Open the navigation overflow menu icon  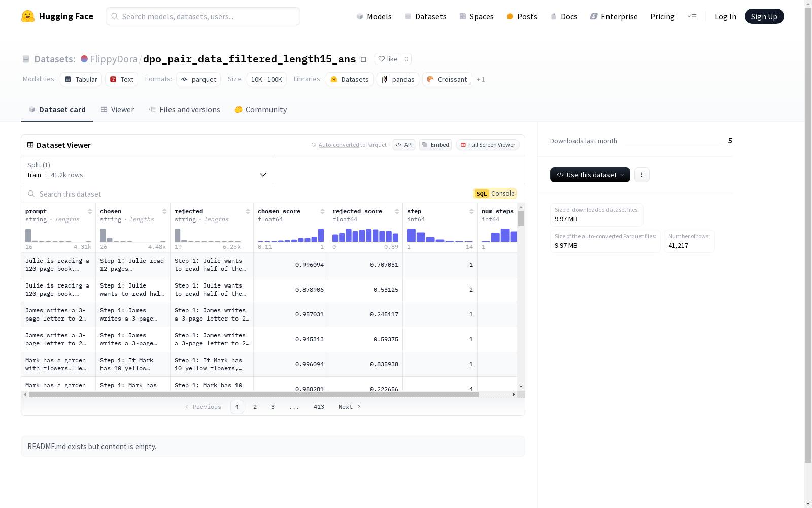692,16
